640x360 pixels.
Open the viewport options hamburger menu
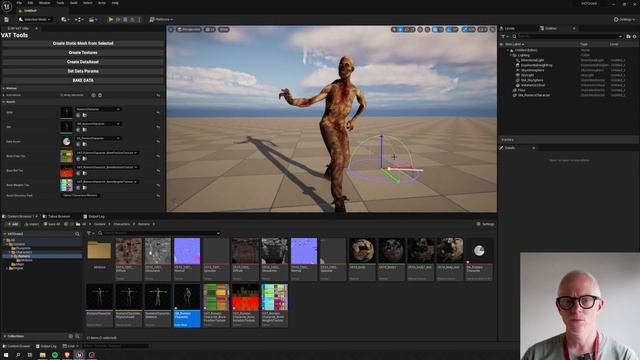[x=171, y=29]
